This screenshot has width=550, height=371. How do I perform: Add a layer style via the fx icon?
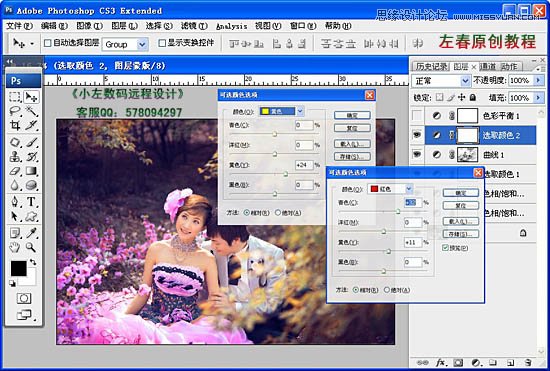point(441,363)
